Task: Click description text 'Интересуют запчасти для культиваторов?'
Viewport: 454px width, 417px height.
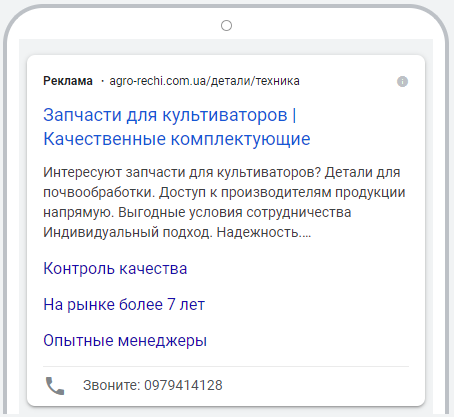Action: (x=182, y=172)
